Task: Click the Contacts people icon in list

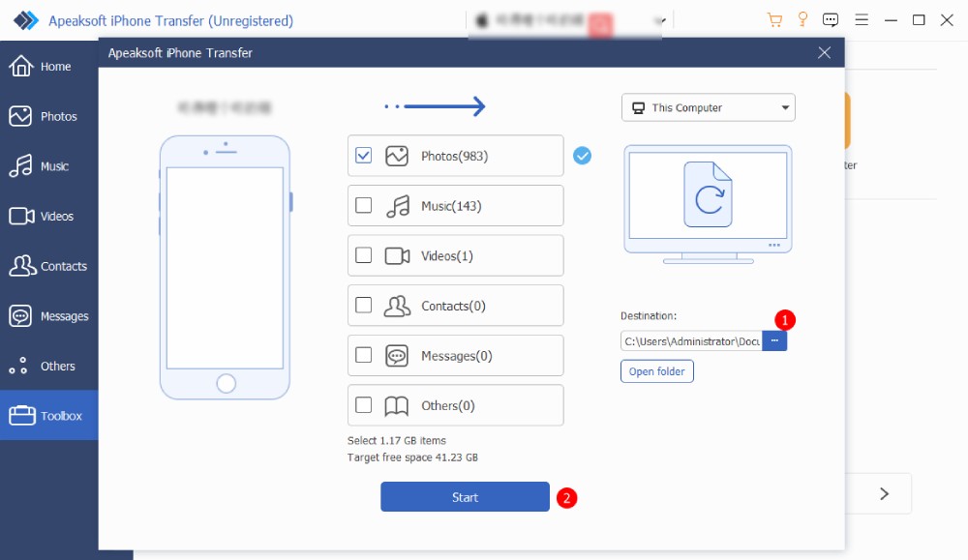Action: (397, 306)
